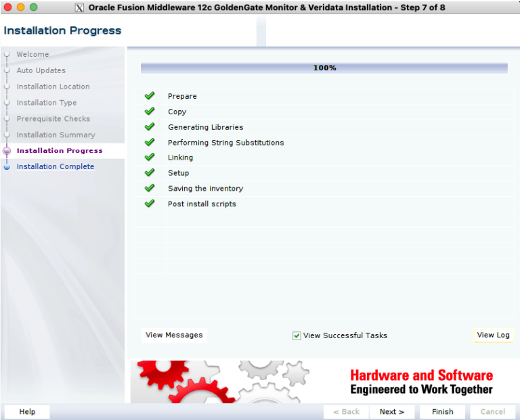Click the 100% installation progress bar
520x420 pixels.
324,68
